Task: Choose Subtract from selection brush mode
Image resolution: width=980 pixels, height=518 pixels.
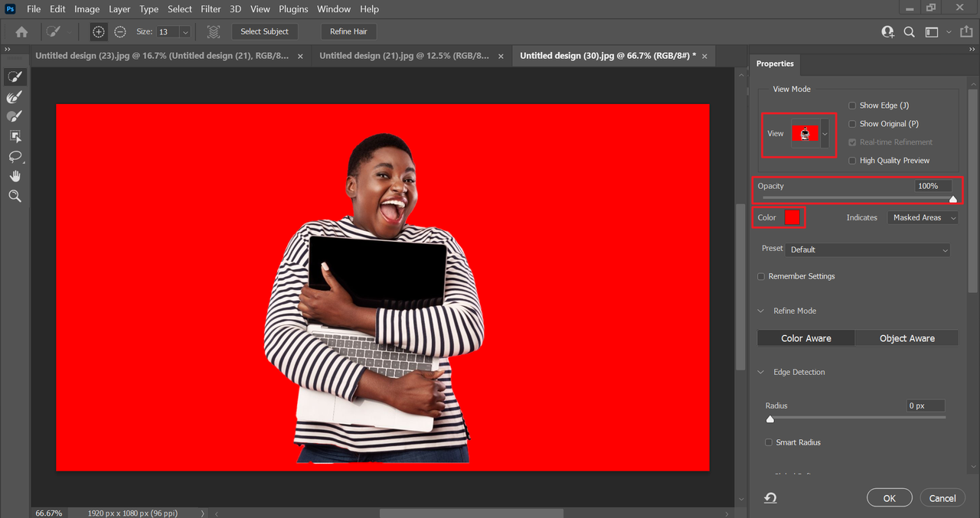Action: click(x=120, y=31)
